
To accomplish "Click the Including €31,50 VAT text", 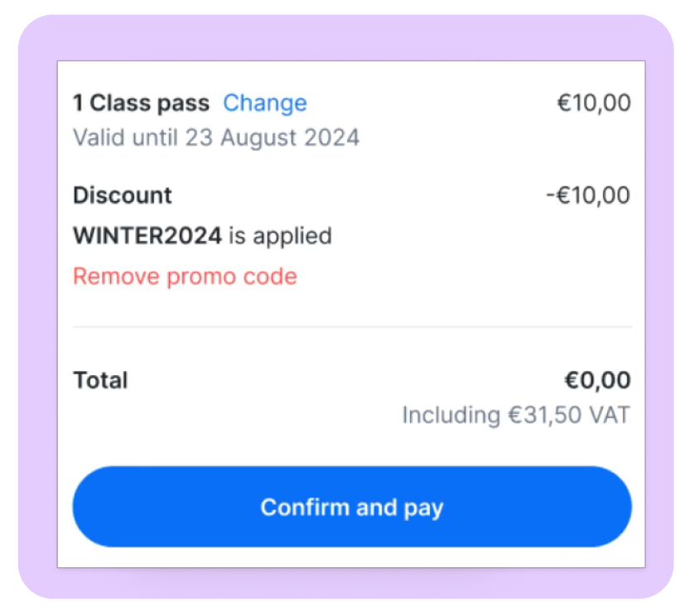I will tap(515, 415).
